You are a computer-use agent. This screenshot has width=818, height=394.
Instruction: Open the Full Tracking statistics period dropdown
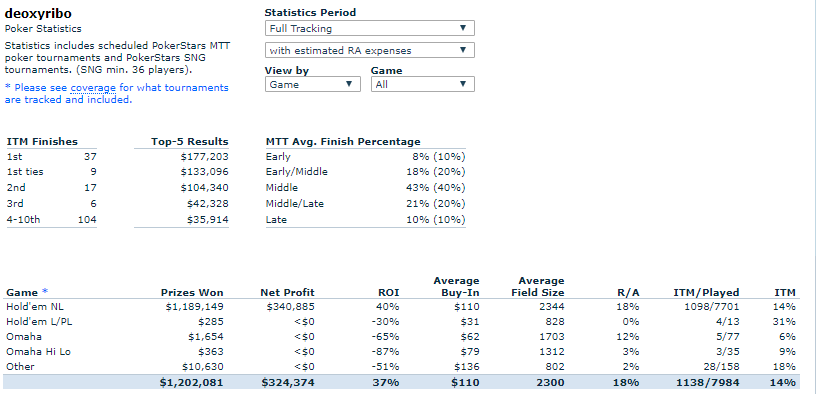pos(369,28)
